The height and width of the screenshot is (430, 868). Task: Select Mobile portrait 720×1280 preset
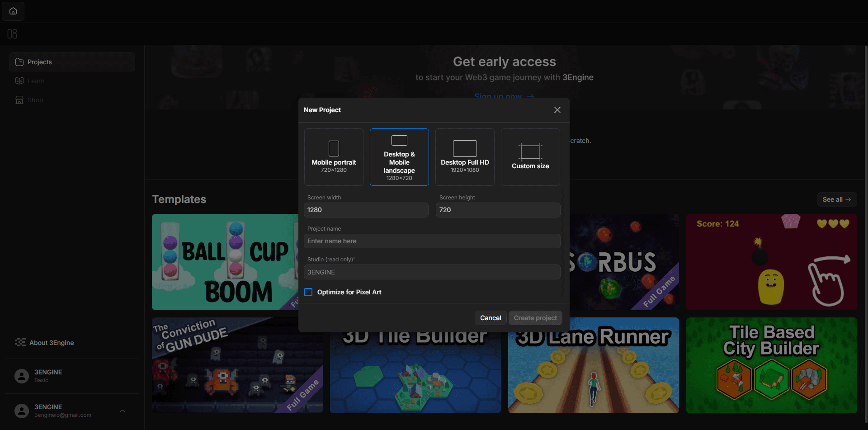coord(334,157)
